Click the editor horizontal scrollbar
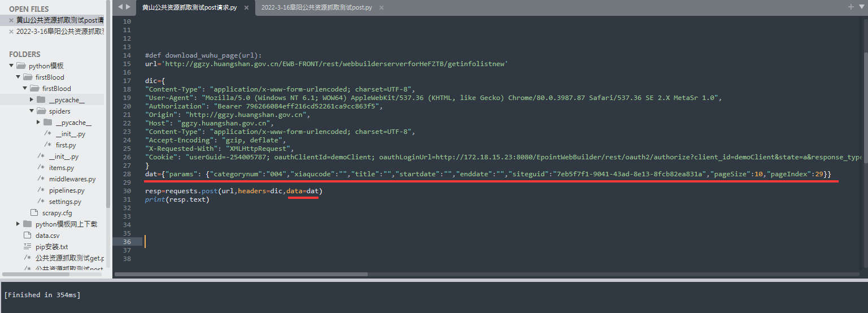The width and height of the screenshot is (868, 313). (241, 275)
